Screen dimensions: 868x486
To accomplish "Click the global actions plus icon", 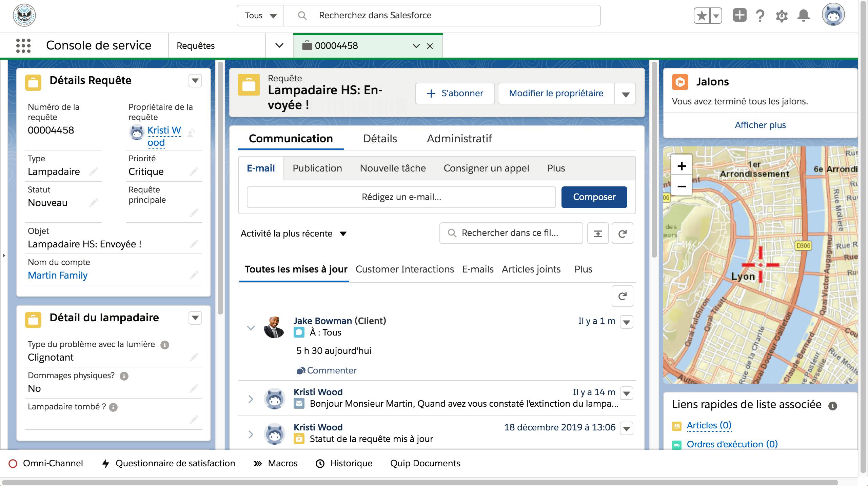I will 739,15.
